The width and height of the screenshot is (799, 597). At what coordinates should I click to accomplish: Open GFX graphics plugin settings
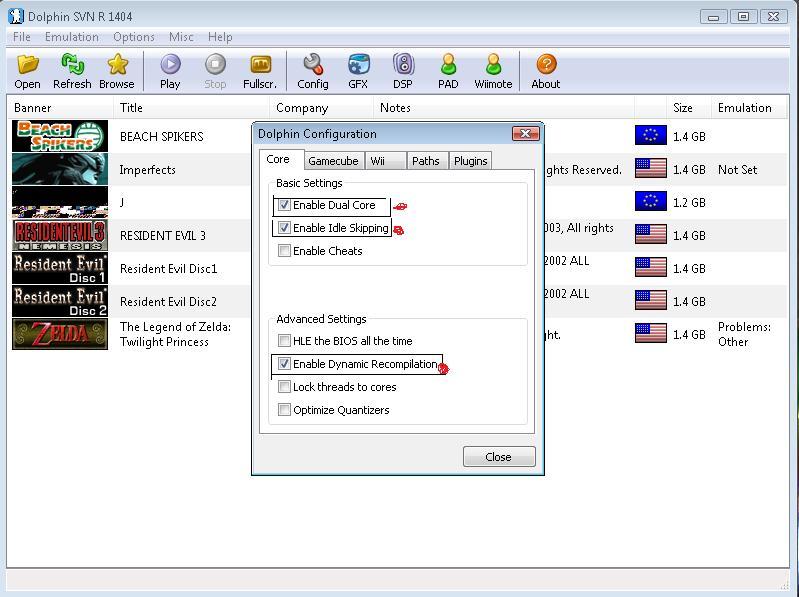(x=358, y=64)
